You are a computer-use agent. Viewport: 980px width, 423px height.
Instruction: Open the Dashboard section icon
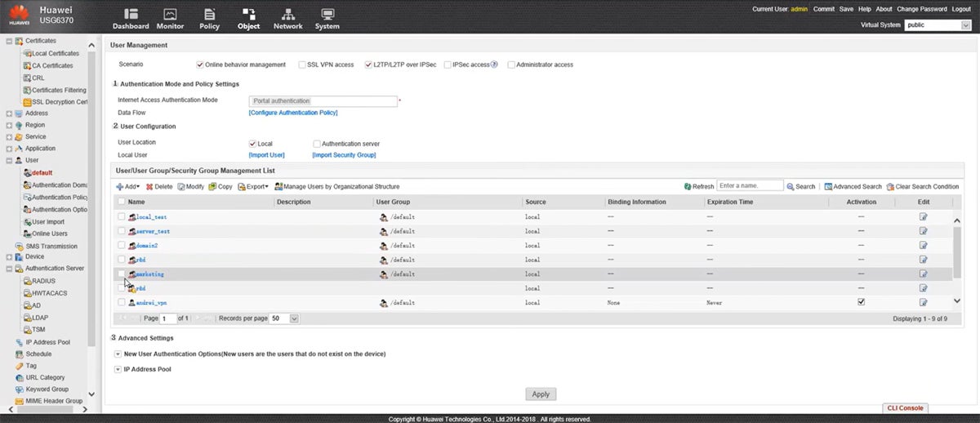click(131, 15)
